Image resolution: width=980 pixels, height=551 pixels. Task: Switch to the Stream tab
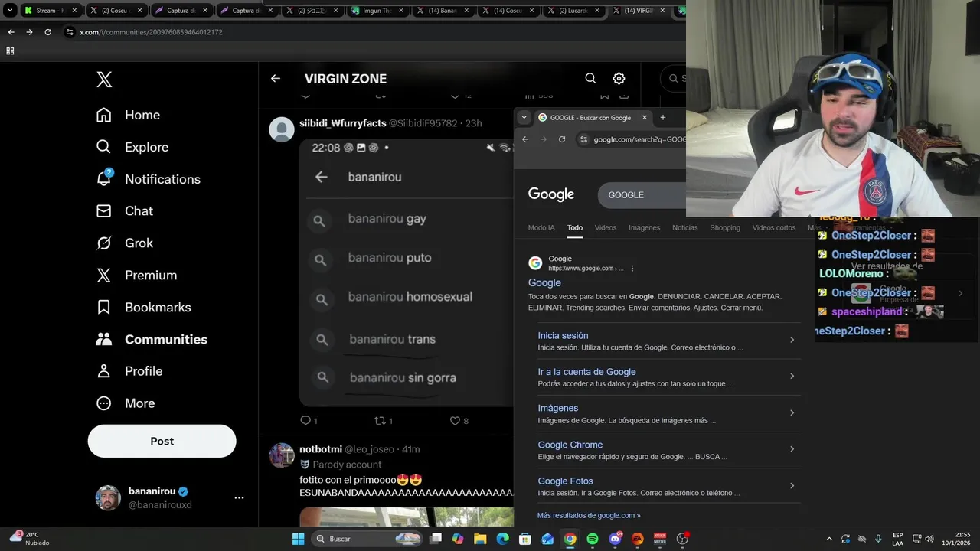(49, 11)
